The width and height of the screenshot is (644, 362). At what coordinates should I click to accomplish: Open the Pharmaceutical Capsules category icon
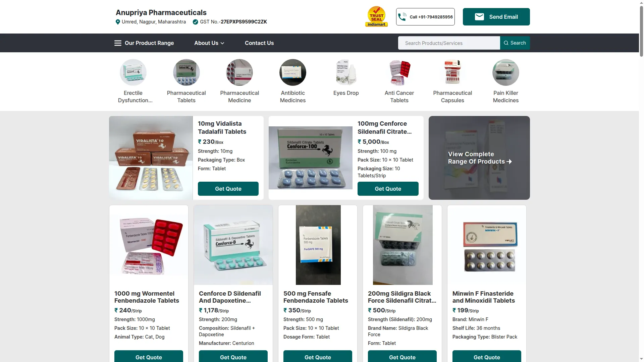(x=452, y=72)
